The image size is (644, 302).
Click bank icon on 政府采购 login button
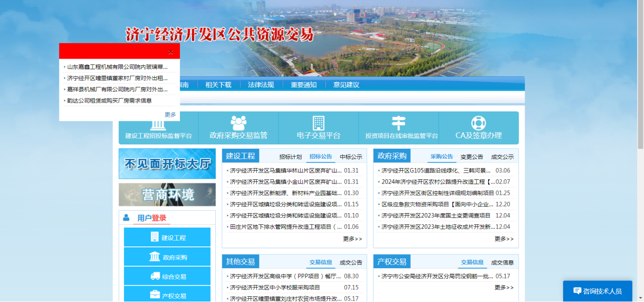pos(154,257)
